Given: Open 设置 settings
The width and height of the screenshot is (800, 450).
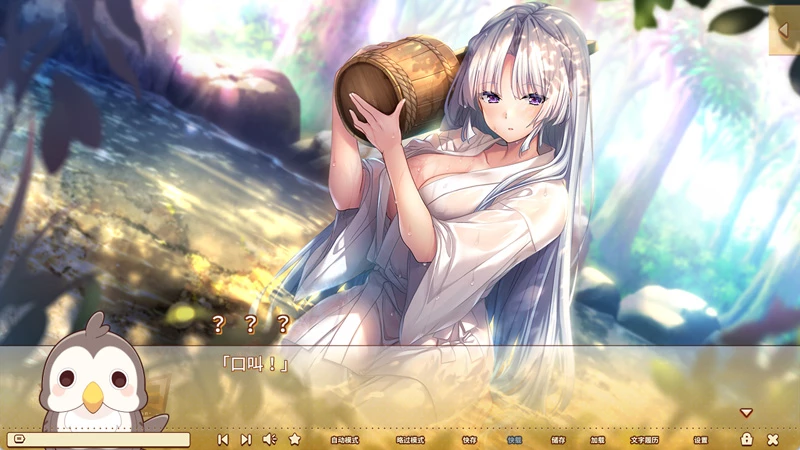Looking at the screenshot, I should click(x=701, y=440).
